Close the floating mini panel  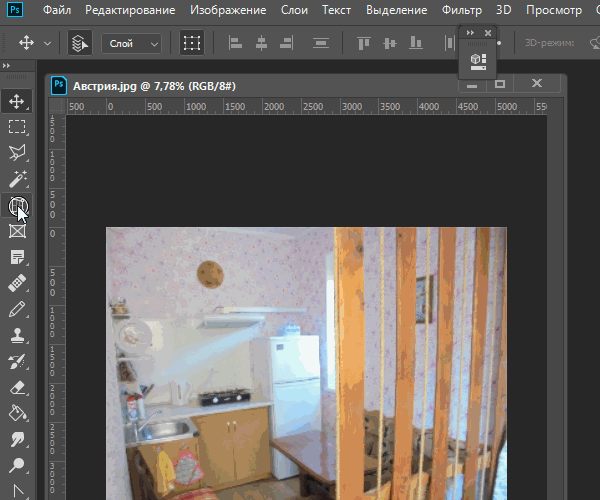coord(488,33)
